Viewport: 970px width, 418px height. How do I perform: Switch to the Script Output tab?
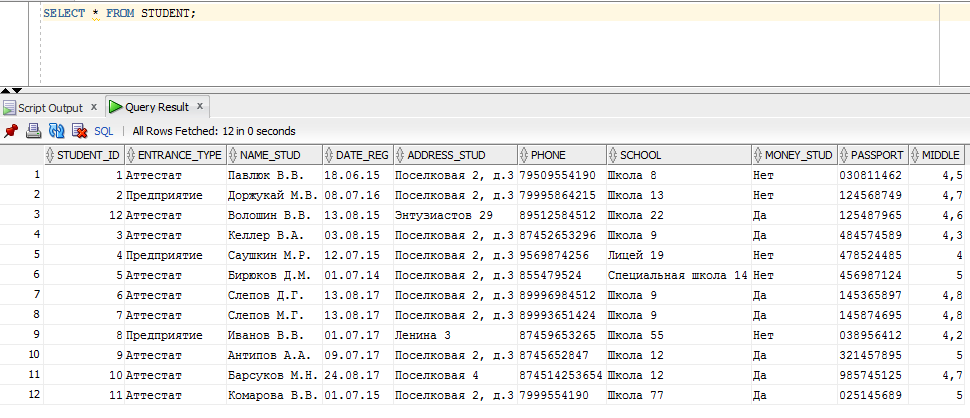(50, 108)
